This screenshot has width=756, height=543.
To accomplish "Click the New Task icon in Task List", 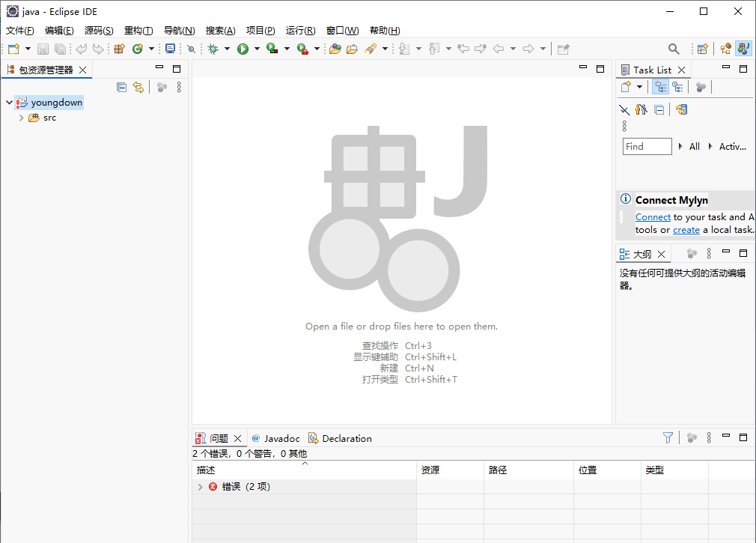I will 626,88.
